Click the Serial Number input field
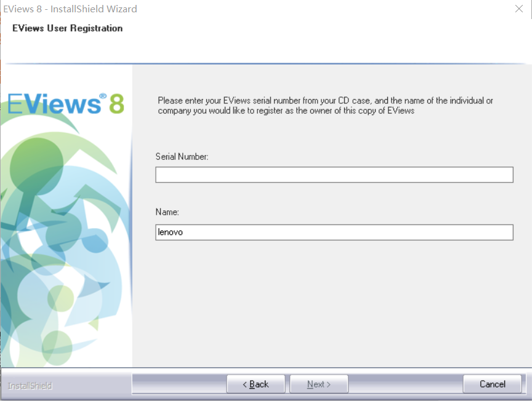 [334, 175]
